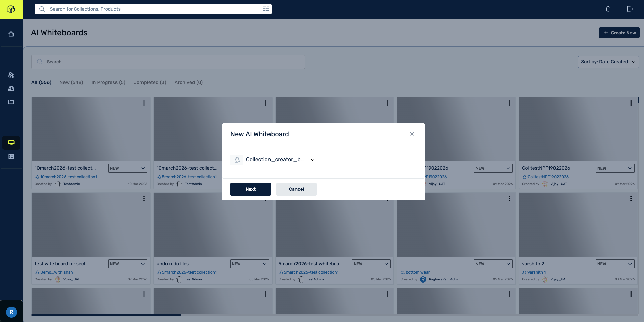Open search filter options icon
Screen dimensions: 644x322
(x=266, y=9)
